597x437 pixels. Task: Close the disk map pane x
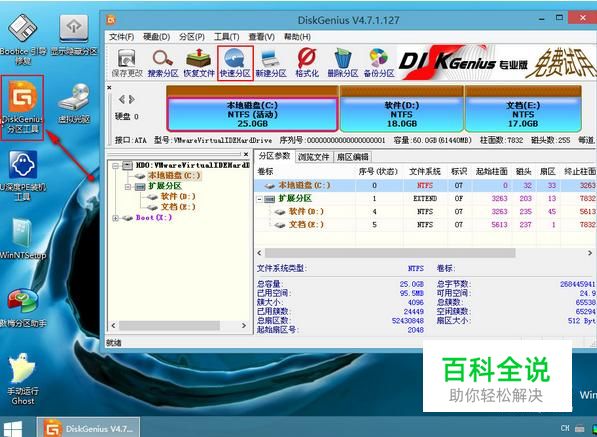[109, 88]
